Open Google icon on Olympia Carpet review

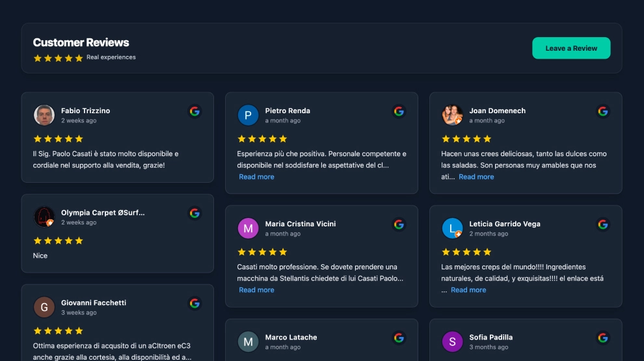click(195, 213)
